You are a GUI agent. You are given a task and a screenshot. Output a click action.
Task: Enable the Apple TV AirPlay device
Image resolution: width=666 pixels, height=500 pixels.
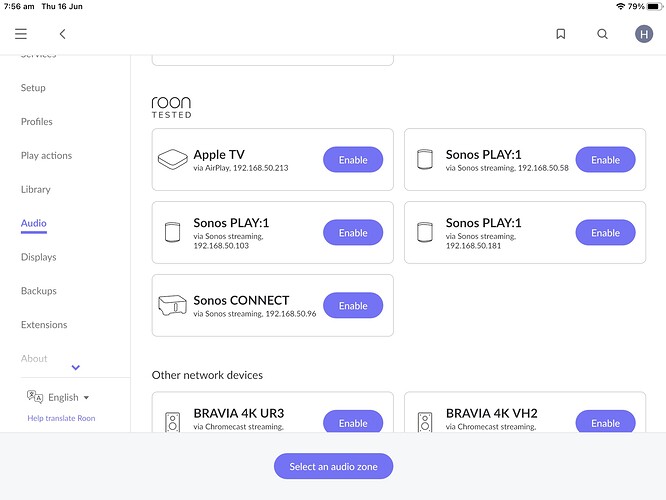pyautogui.click(x=353, y=160)
